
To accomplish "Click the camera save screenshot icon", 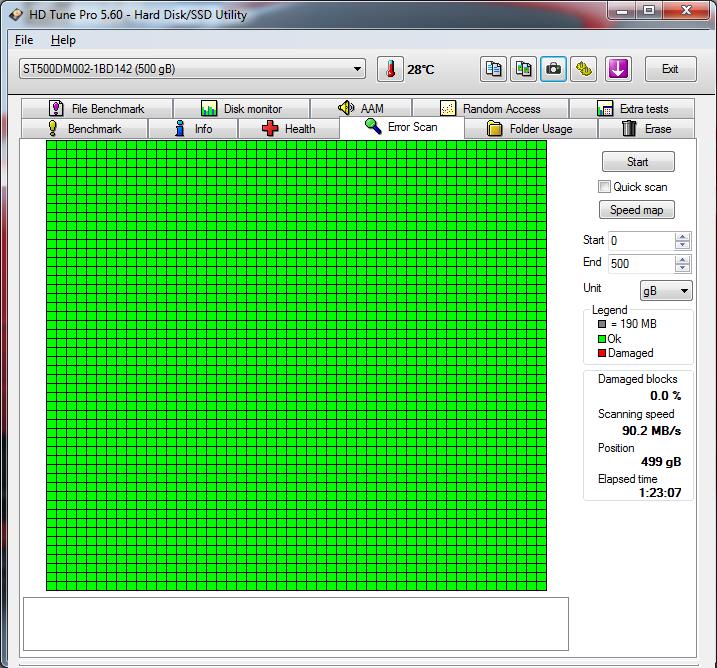I will tap(553, 69).
